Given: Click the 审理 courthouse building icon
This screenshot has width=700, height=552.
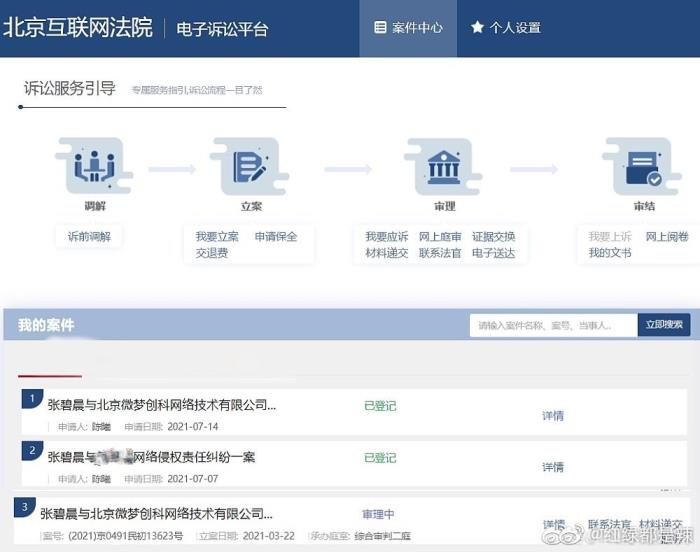Looking at the screenshot, I should pos(443,167).
